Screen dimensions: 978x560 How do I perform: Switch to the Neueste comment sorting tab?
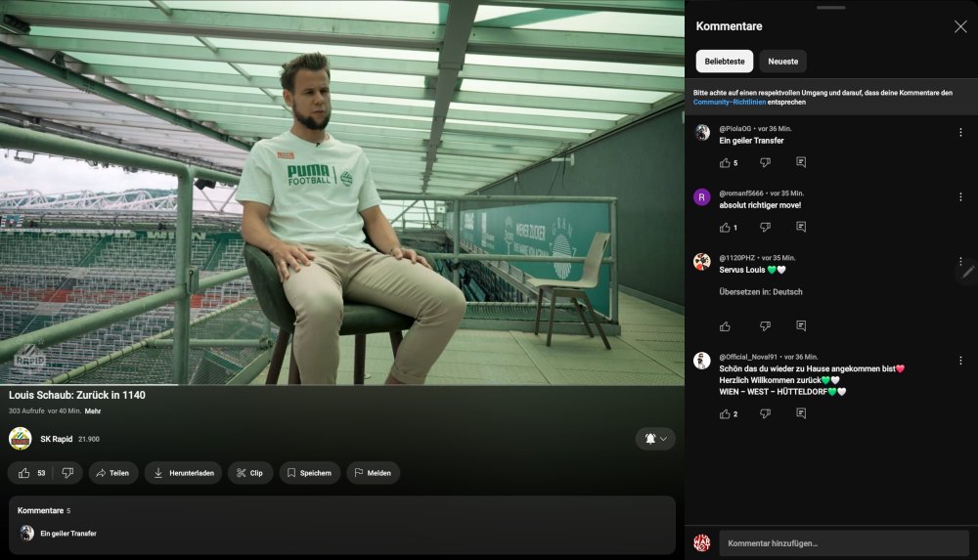[782, 62]
